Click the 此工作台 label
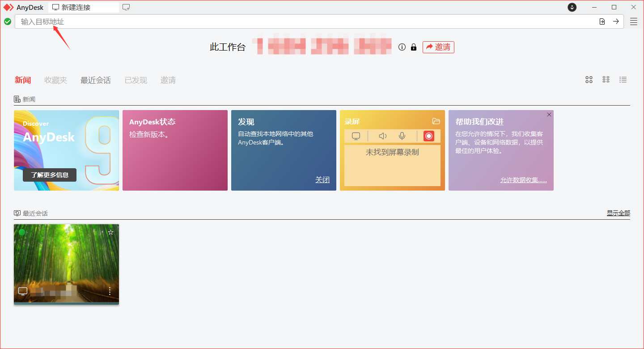The height and width of the screenshot is (349, 644). (x=228, y=47)
